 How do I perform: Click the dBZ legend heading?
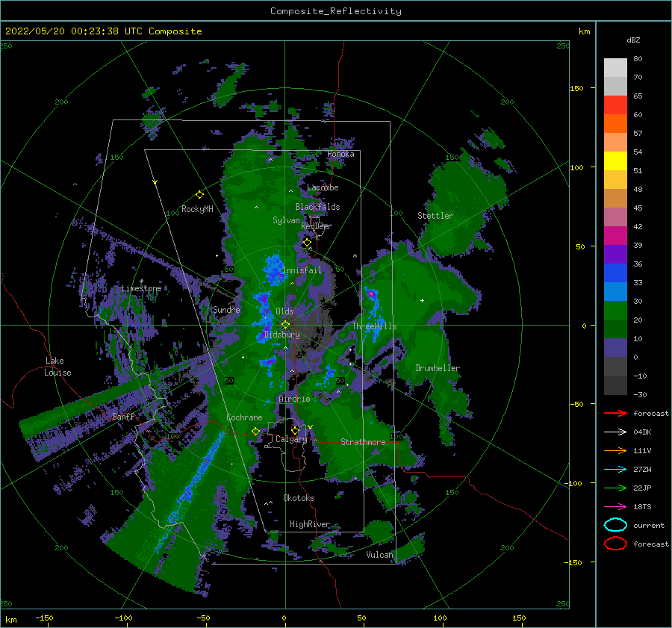tap(633, 40)
